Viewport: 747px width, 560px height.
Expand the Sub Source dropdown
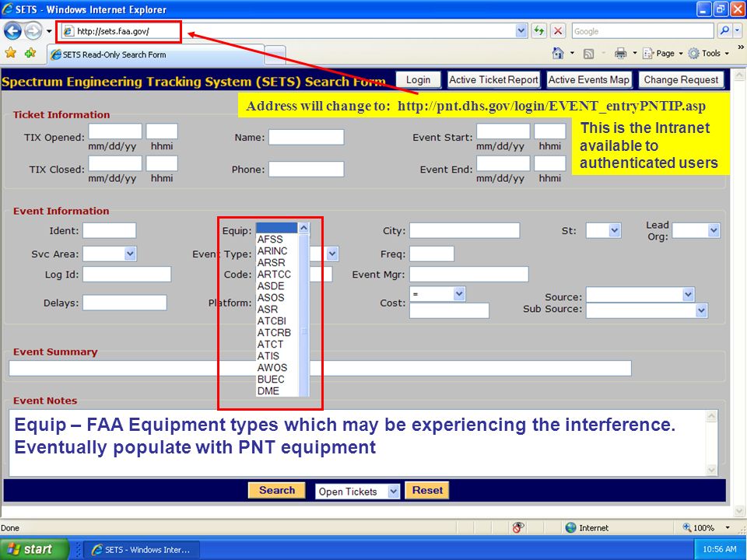(x=647, y=310)
